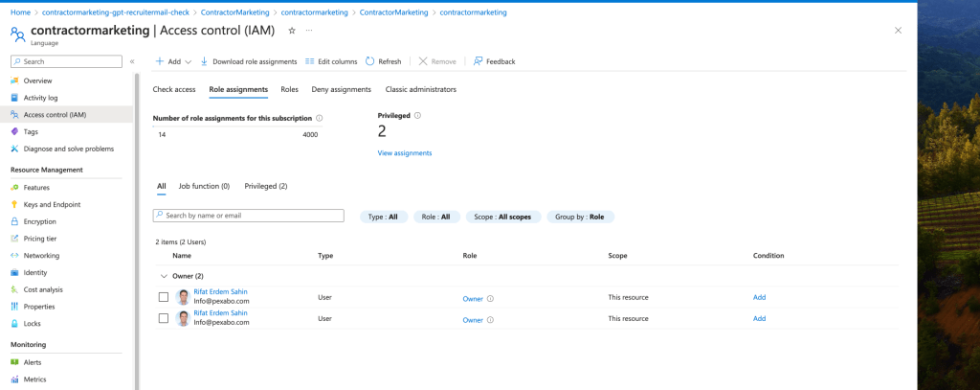Open the Add dropdown in toolbar
Viewport: 980px width, 390px height.
173,61
